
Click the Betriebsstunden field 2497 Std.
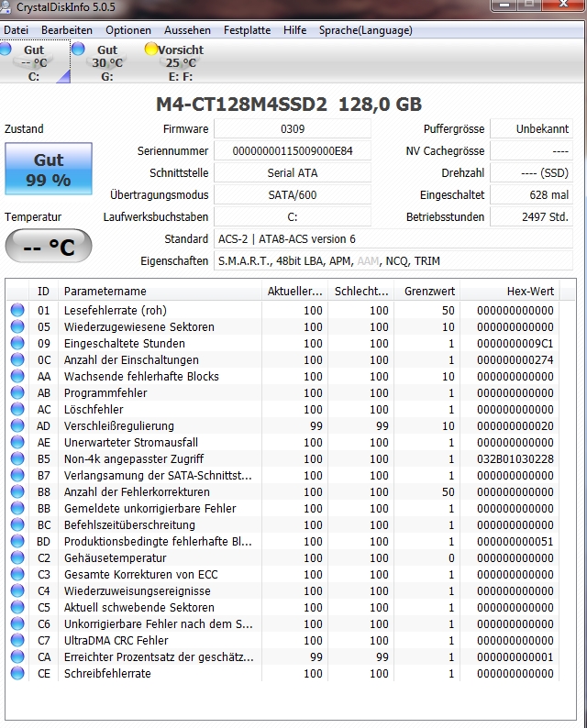tap(531, 216)
